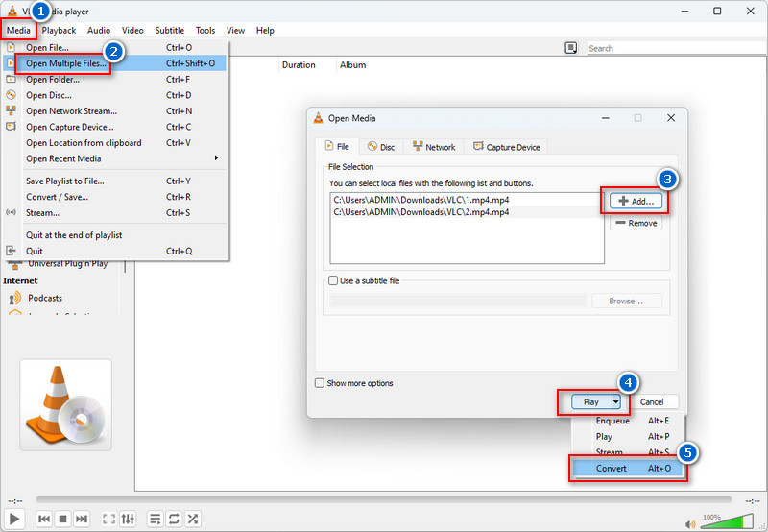Click the Open Network Stream icon

point(11,110)
